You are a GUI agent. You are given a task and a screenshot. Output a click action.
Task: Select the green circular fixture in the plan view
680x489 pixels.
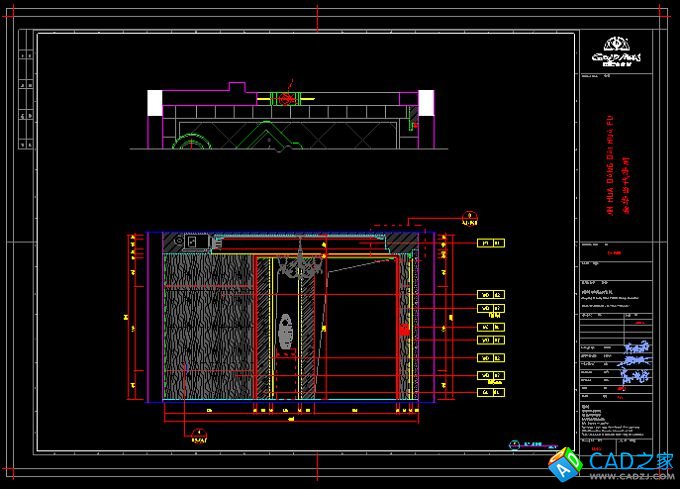[188, 143]
